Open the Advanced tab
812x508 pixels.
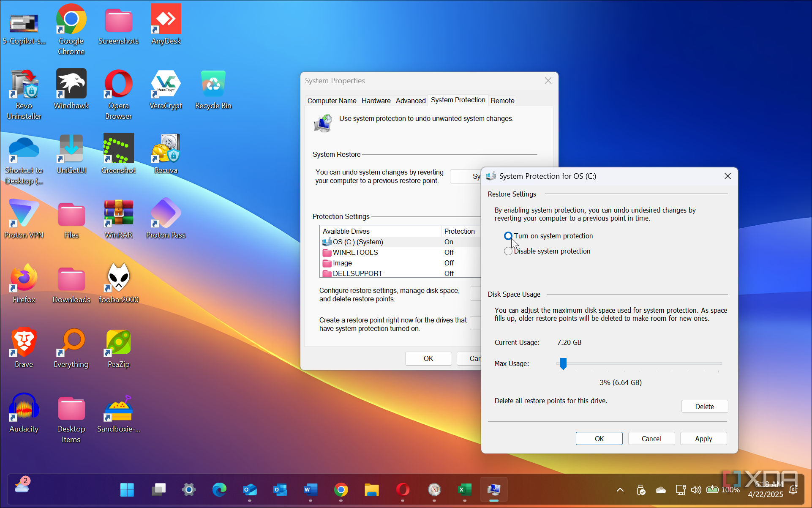pyautogui.click(x=410, y=101)
